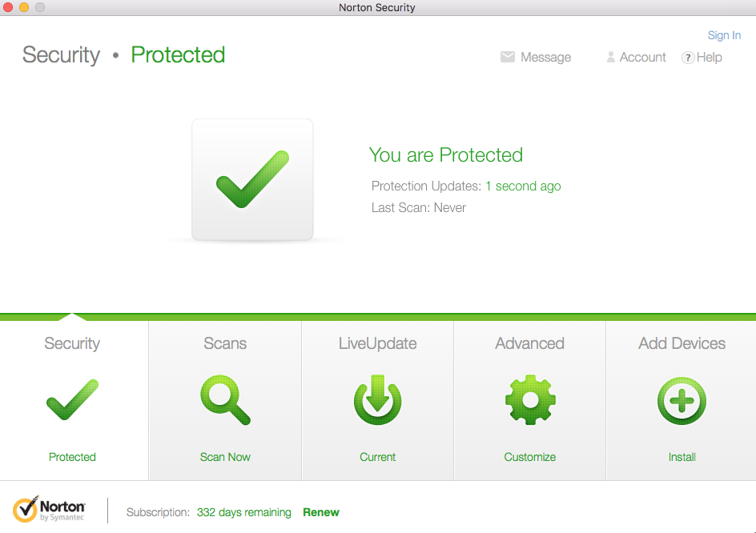Open the Sign In link

(x=724, y=35)
